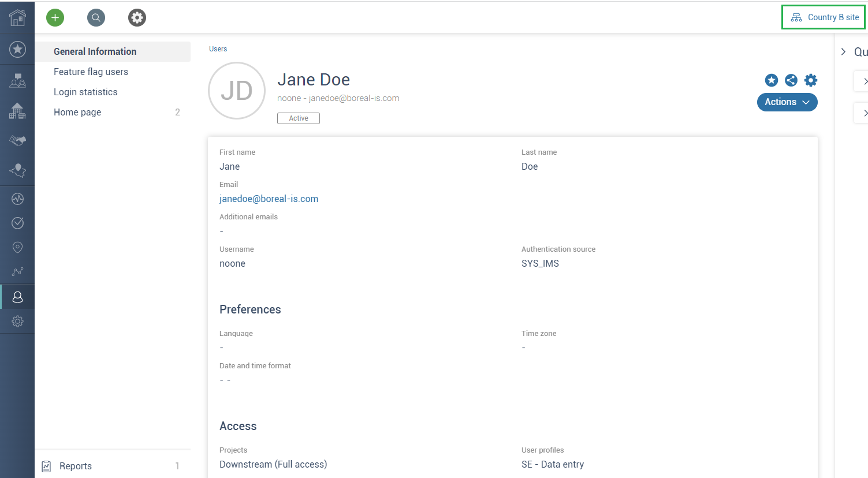This screenshot has width=868, height=478.
Task: Expand the Actions dropdown
Action: pos(787,102)
